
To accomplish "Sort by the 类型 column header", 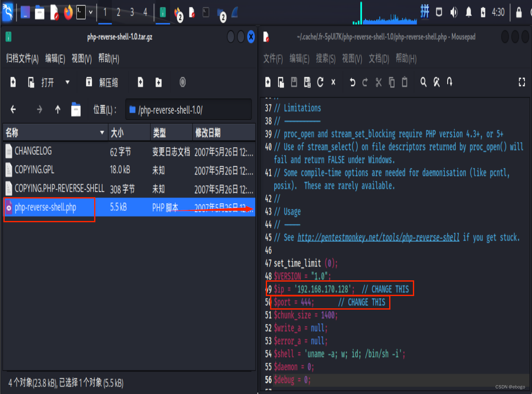I will tap(172, 133).
